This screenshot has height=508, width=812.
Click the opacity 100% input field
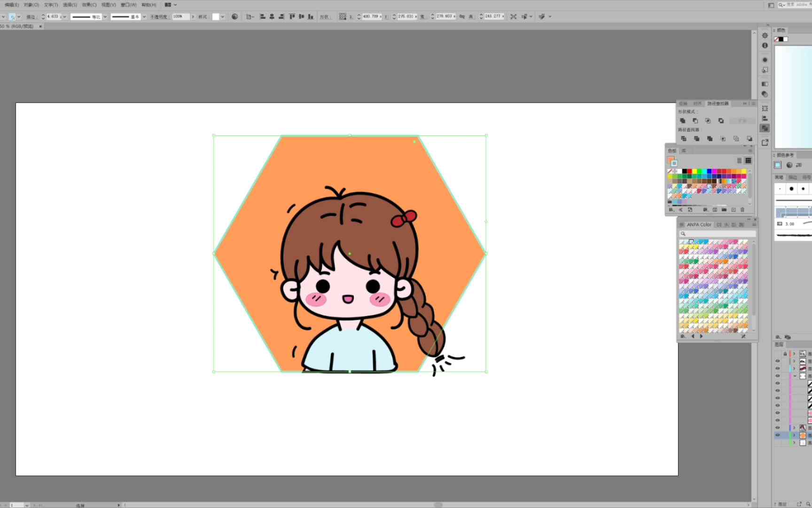181,16
